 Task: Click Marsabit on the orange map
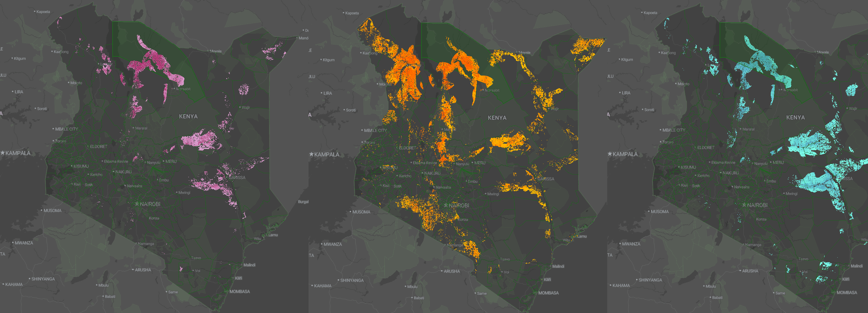492,90
